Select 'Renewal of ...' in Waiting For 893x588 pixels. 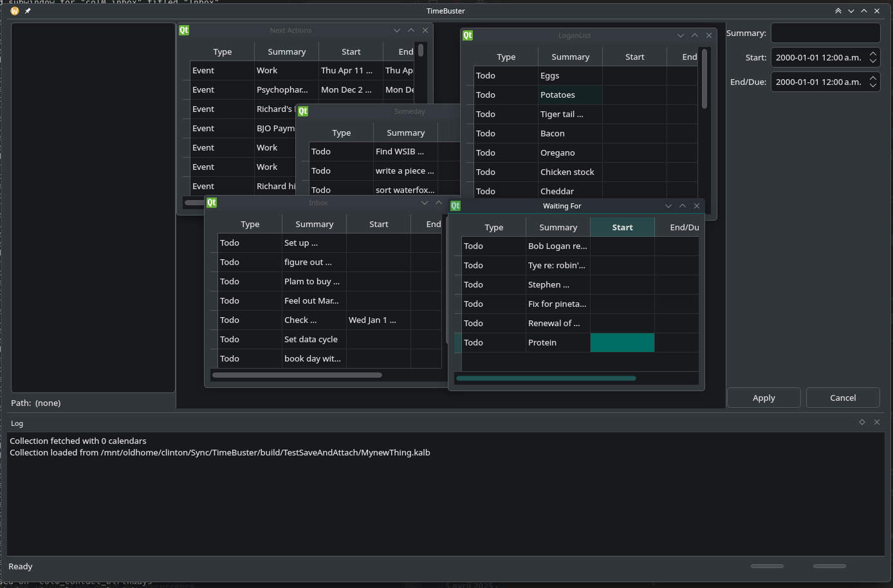click(x=558, y=323)
